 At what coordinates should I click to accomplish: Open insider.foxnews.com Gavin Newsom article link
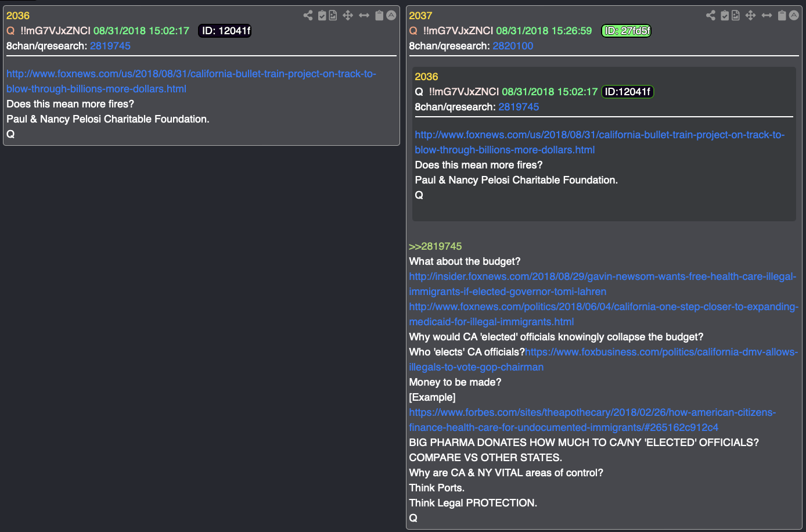pos(603,284)
